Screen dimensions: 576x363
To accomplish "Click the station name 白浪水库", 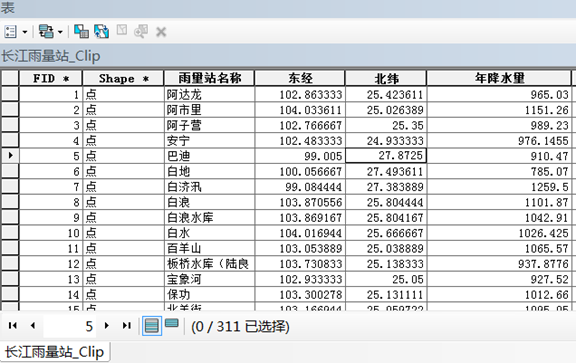I will coord(190,218).
